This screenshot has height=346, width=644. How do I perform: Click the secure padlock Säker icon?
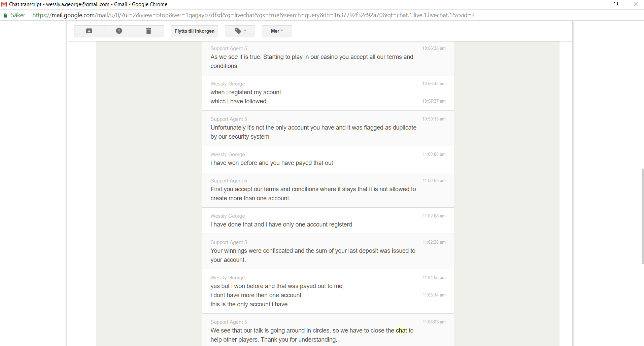5,15
